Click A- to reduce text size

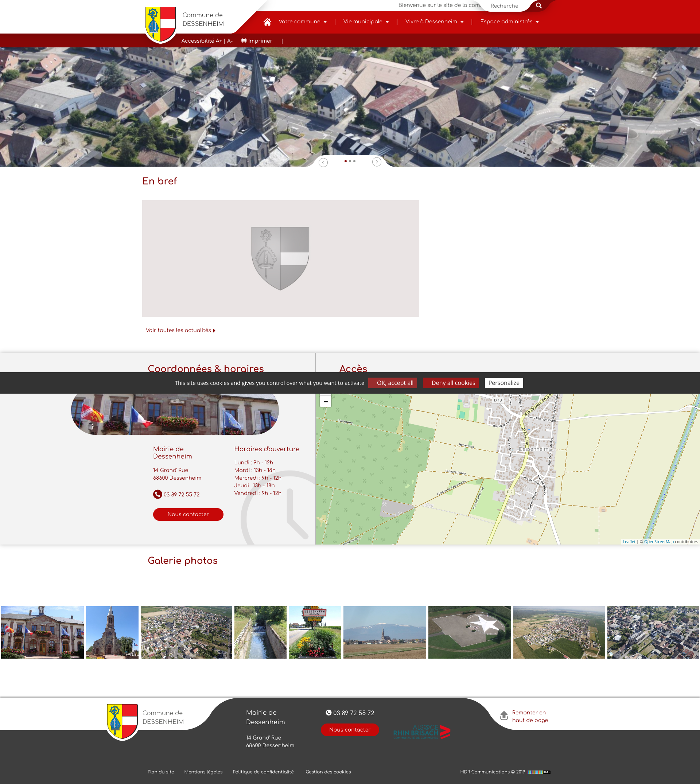(x=230, y=41)
